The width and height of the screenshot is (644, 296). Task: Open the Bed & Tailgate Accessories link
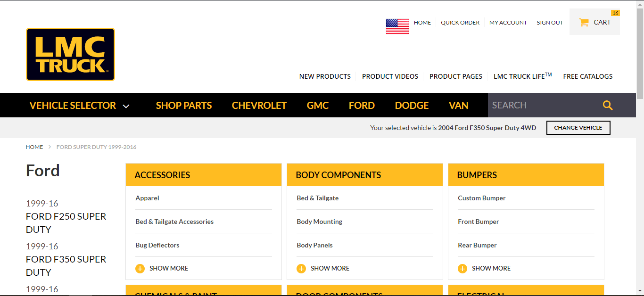pos(174,222)
